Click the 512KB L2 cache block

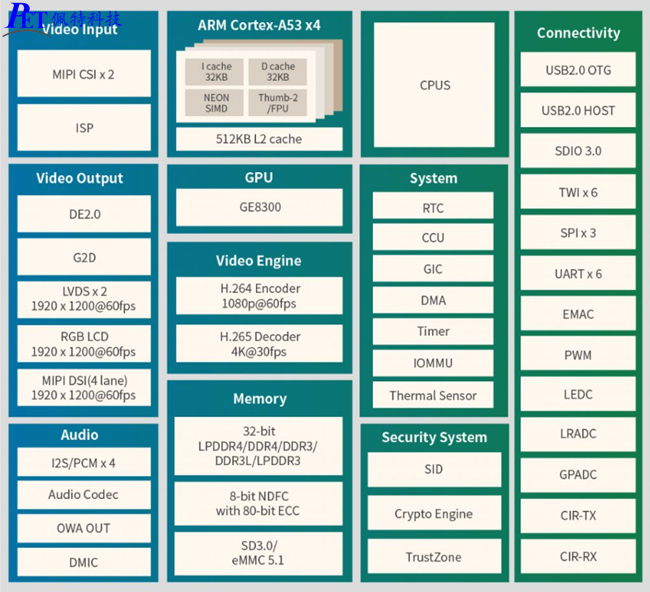259,139
